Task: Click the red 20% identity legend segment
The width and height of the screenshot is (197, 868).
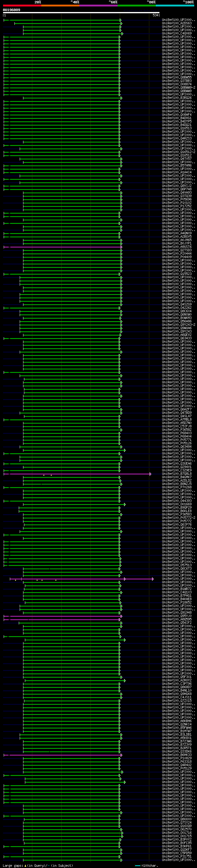Action: tap(22, 6)
